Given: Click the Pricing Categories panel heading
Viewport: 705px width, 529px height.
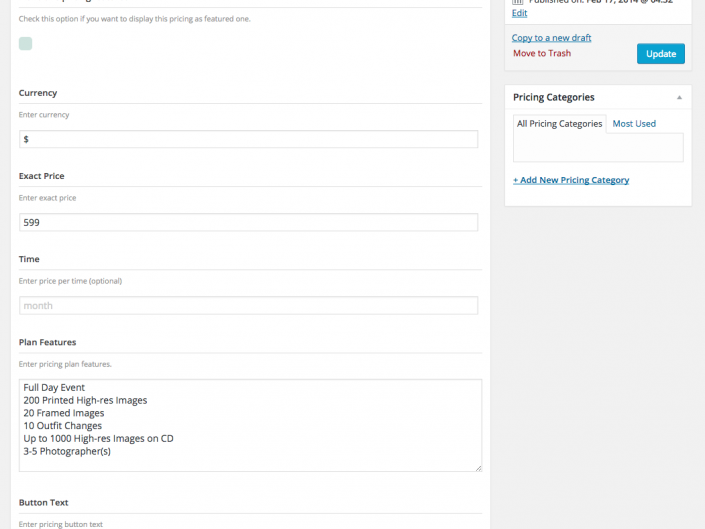Looking at the screenshot, I should pyautogui.click(x=553, y=97).
